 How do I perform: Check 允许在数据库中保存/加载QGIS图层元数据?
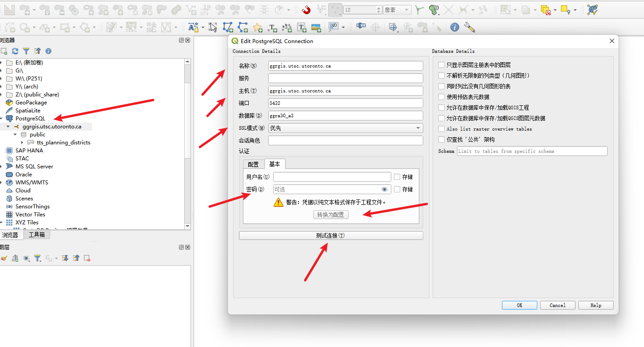click(x=441, y=118)
